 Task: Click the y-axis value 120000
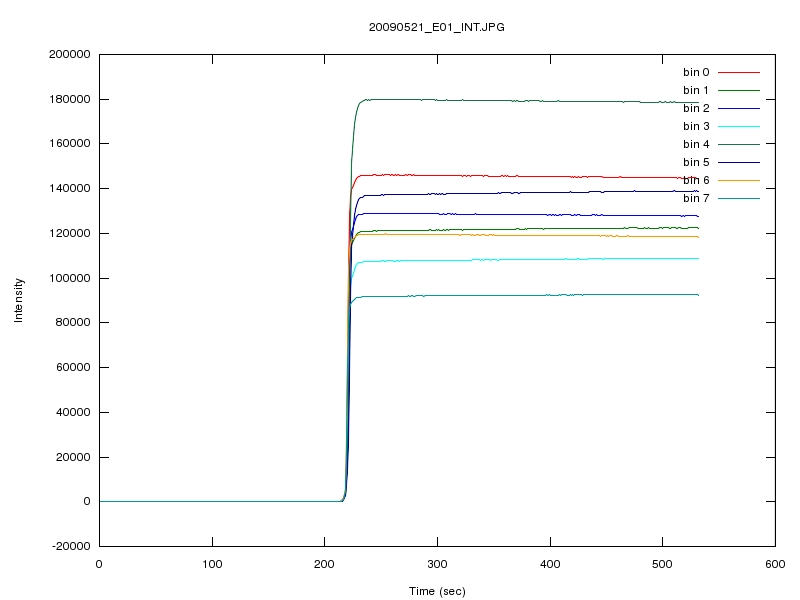pos(69,233)
